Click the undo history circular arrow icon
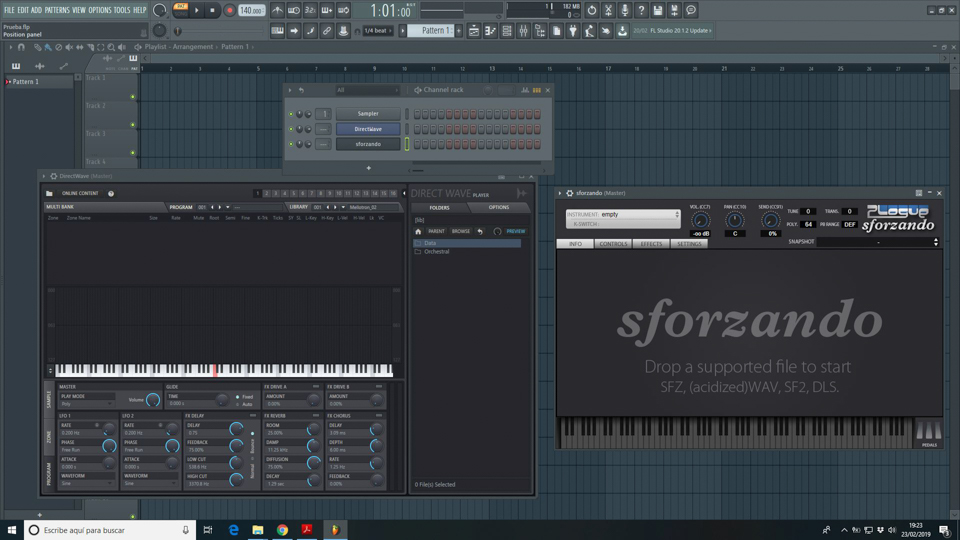The width and height of the screenshot is (960, 540). 591,10
